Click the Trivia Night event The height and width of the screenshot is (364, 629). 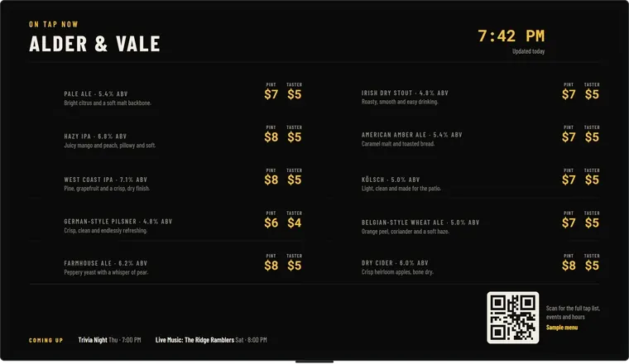pos(109,340)
